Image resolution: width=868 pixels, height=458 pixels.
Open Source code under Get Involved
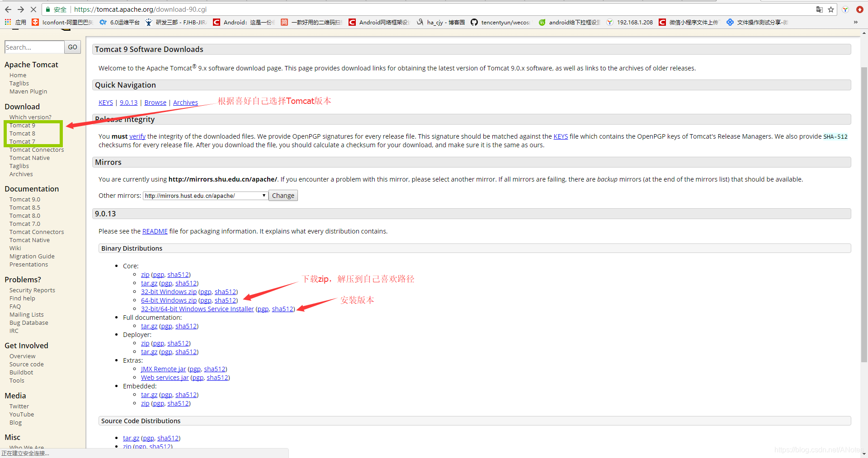pos(26,365)
